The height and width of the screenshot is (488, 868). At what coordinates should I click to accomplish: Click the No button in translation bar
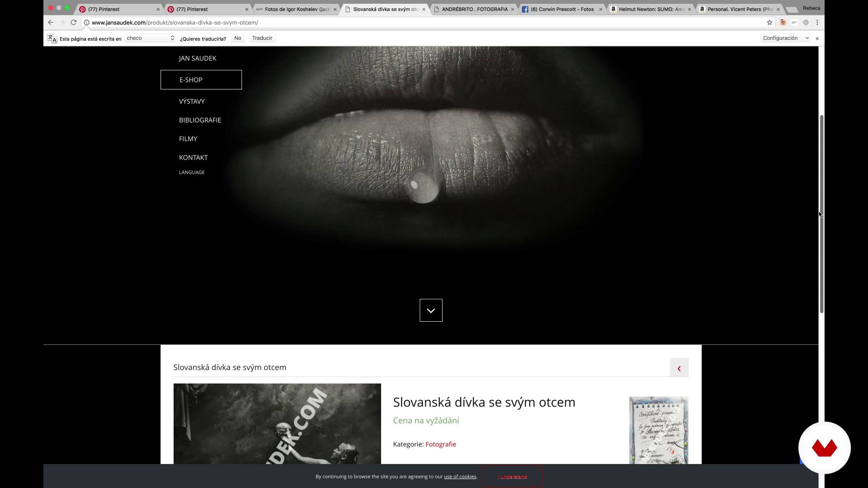click(x=238, y=38)
